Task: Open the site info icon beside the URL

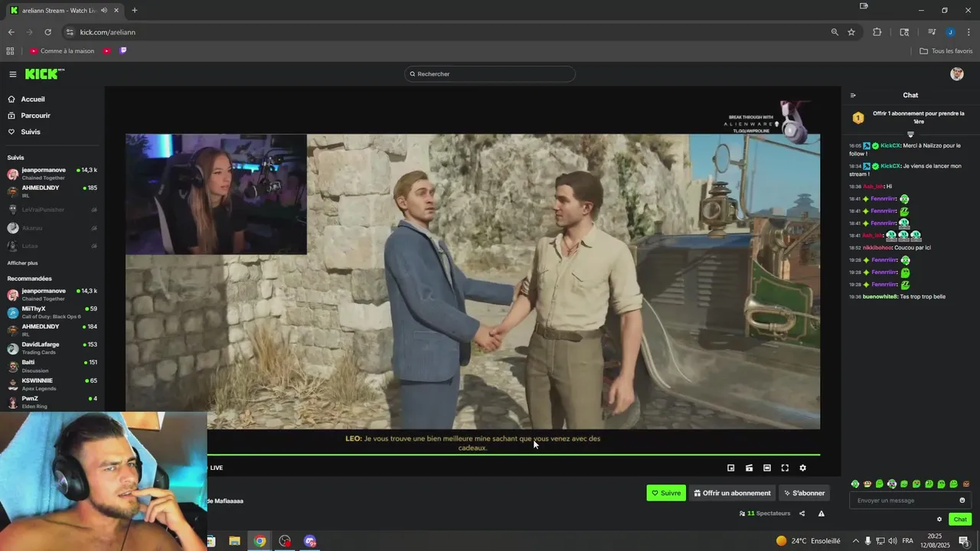Action: click(70, 32)
